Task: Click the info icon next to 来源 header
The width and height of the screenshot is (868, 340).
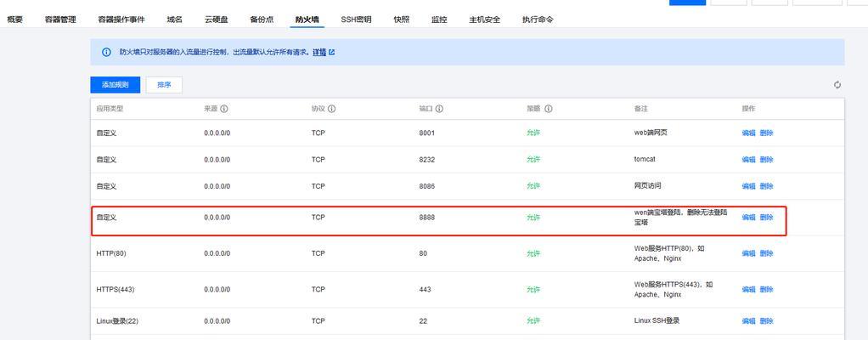Action: (x=224, y=109)
